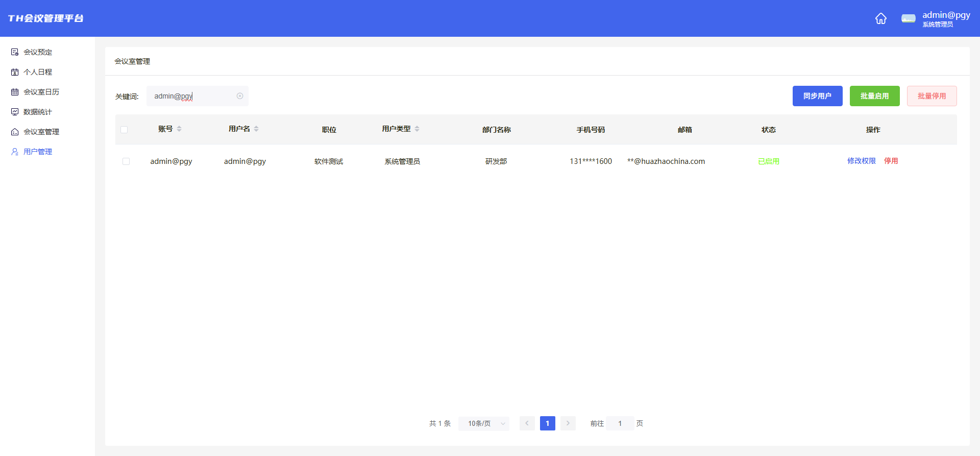Screen dimensions: 980x456
Task: Sort by 用户类型 column arrows
Action: point(417,129)
